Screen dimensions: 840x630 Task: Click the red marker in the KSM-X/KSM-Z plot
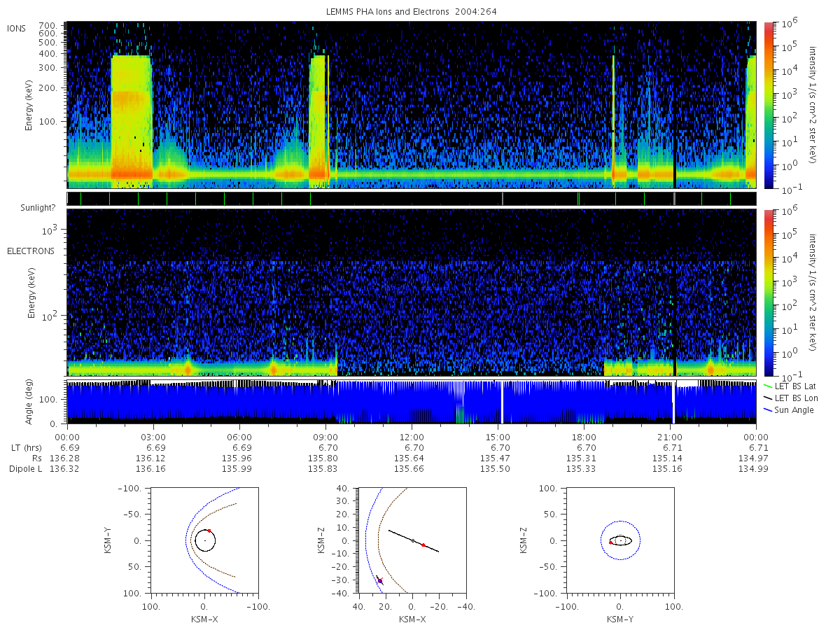pos(423,545)
